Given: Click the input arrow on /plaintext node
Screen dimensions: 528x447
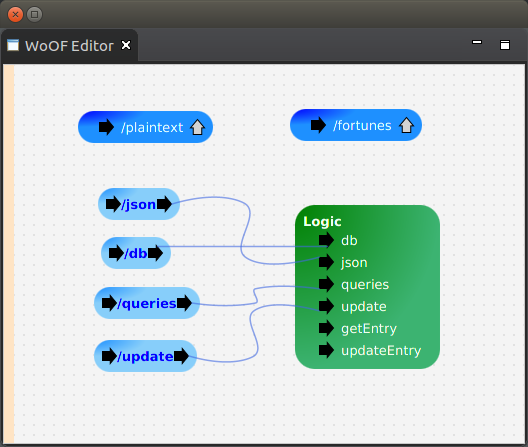Looking at the screenshot, I should 106,127.
